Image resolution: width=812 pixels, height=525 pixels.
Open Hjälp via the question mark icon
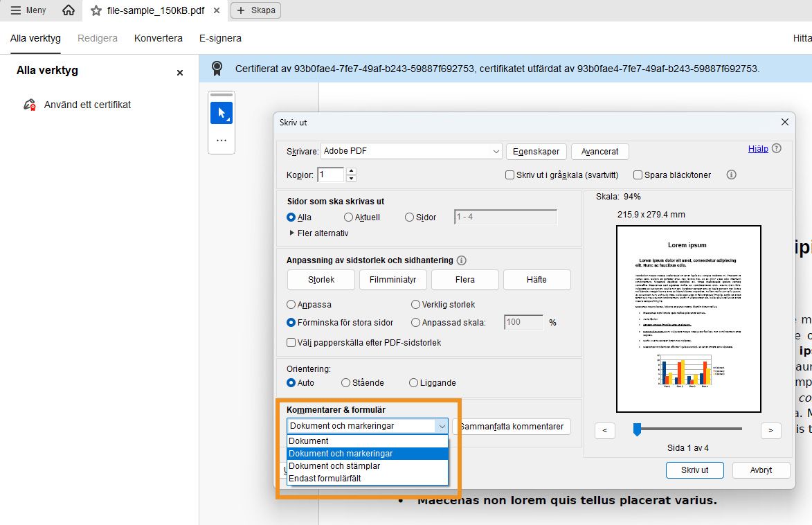tap(776, 148)
